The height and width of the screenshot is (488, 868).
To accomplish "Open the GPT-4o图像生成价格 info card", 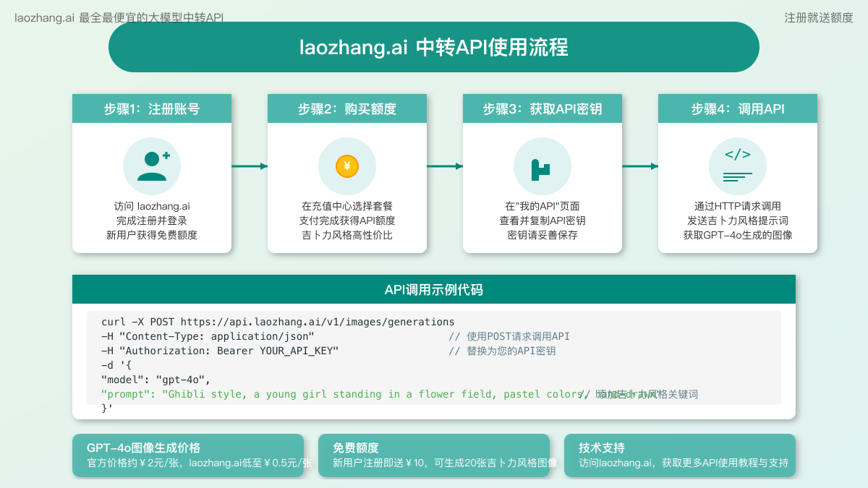I will tap(188, 455).
